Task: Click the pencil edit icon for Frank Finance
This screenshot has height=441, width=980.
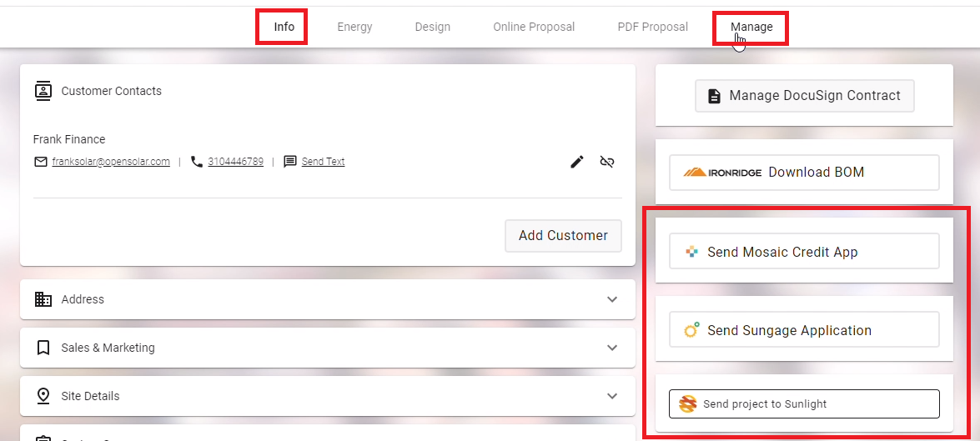Action: tap(577, 162)
